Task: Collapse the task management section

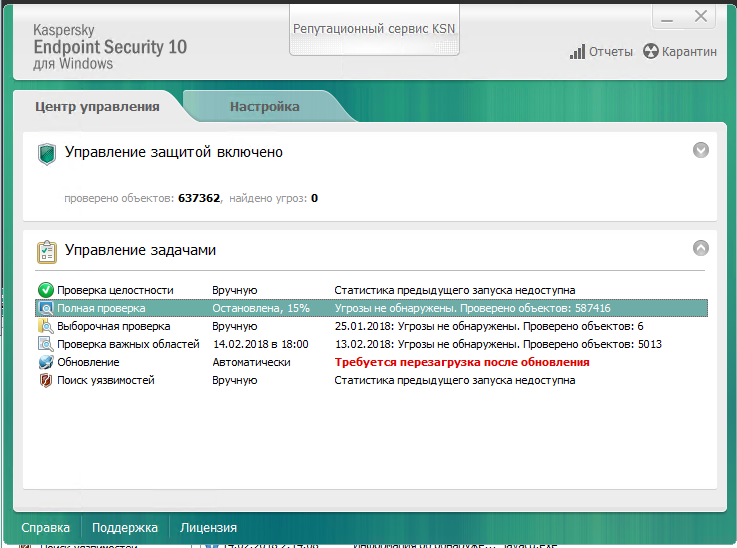Action: coord(701,247)
